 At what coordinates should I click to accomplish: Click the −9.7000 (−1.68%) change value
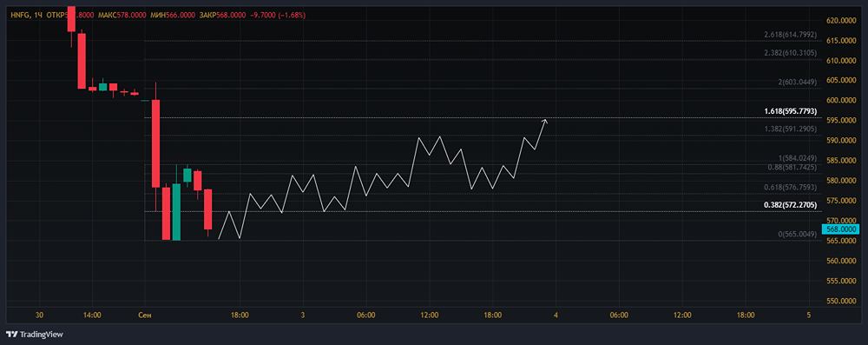point(278,16)
